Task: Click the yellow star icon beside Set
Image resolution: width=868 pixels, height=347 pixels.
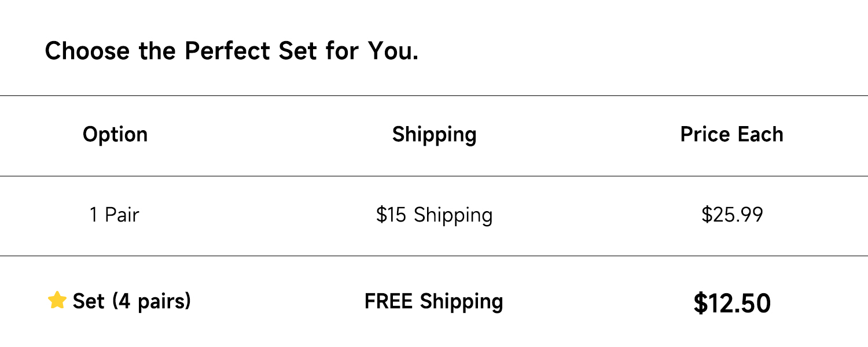Action: coord(57,300)
